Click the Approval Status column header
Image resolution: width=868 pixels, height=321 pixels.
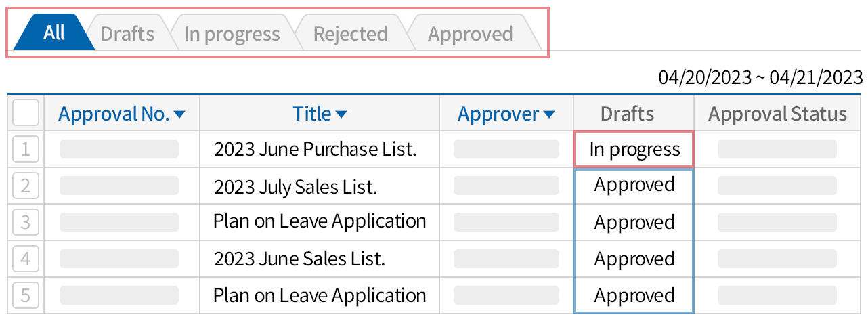pyautogui.click(x=777, y=114)
